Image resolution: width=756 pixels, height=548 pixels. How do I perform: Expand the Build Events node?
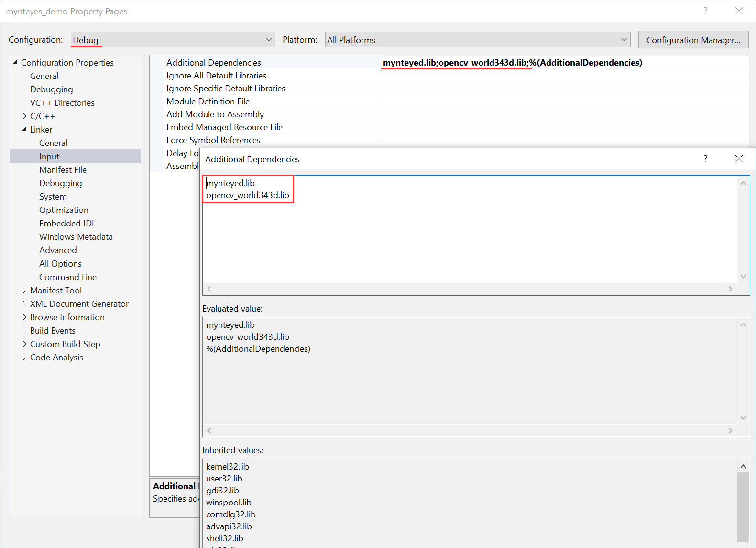(24, 331)
